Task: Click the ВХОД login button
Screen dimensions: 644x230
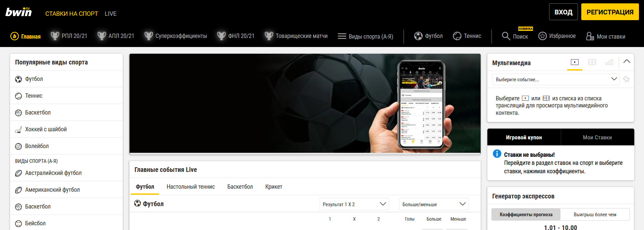Action: [563, 12]
